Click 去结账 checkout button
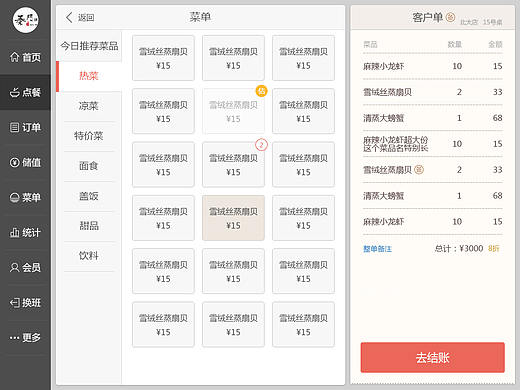520x390 pixels. 433,357
